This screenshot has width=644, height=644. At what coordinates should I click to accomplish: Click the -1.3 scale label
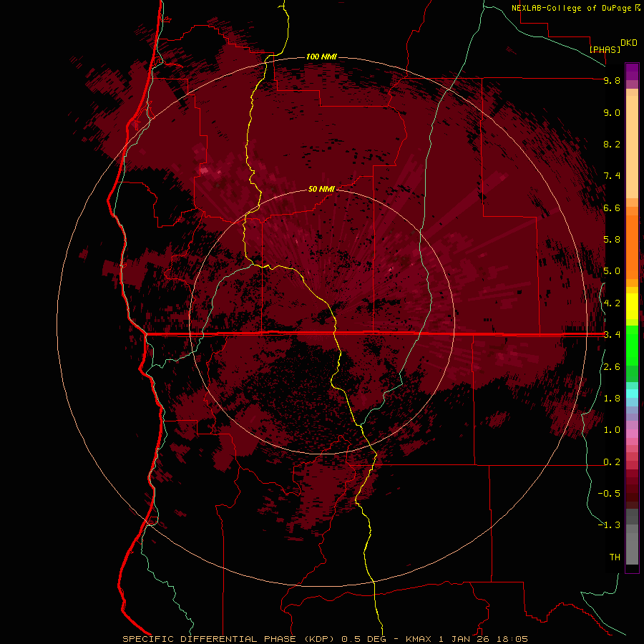coord(609,525)
